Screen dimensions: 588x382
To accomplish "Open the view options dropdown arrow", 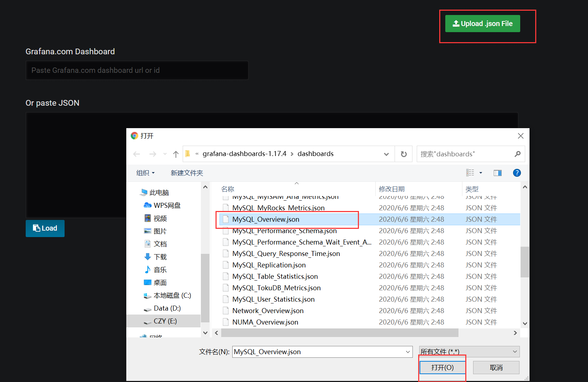I will tap(481, 173).
